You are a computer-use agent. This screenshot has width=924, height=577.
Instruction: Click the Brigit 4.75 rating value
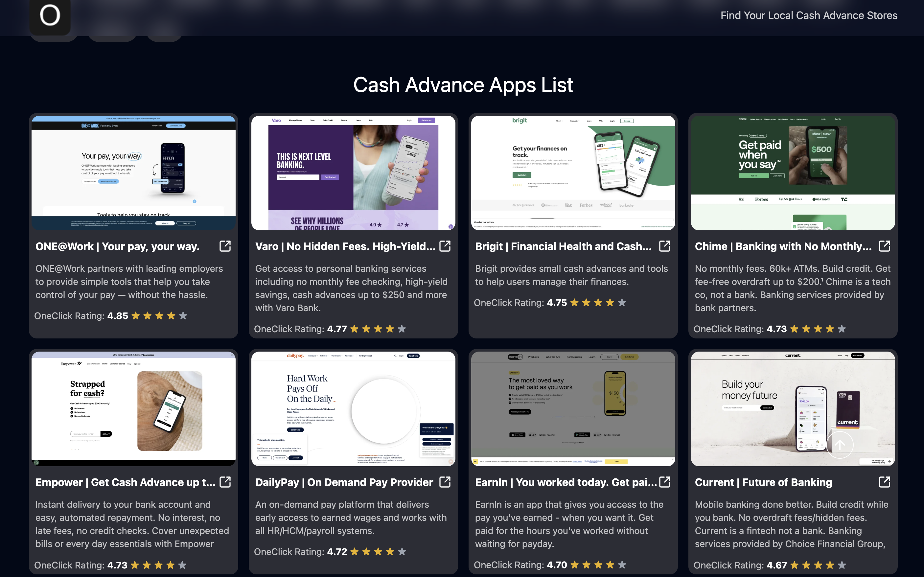click(557, 303)
